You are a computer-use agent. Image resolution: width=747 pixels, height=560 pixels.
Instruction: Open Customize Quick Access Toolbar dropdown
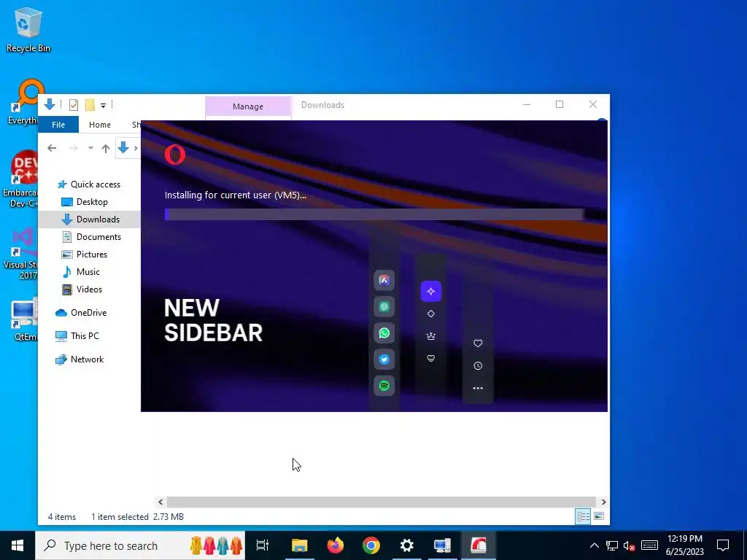[x=103, y=105]
